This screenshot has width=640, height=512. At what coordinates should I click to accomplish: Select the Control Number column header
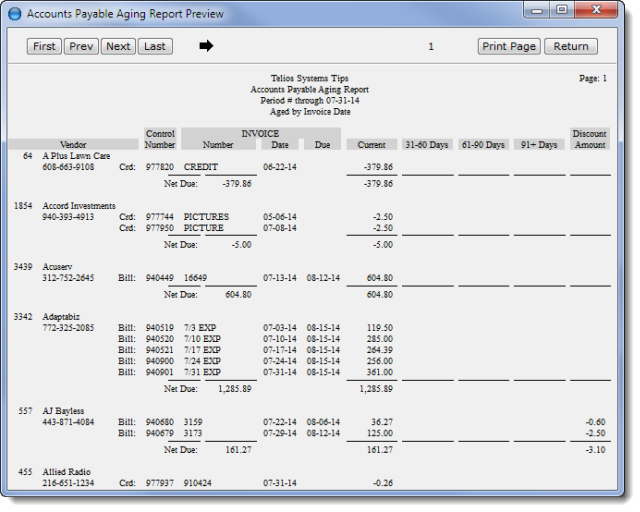160,139
